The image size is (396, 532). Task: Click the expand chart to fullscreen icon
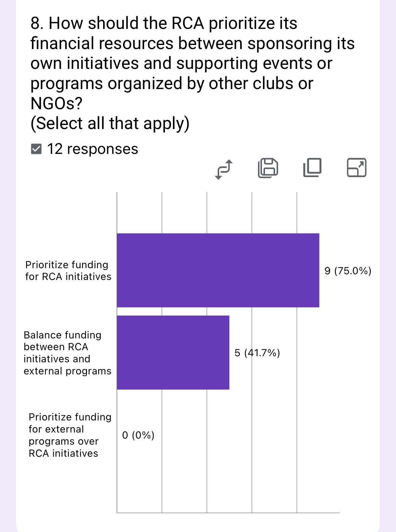(356, 167)
